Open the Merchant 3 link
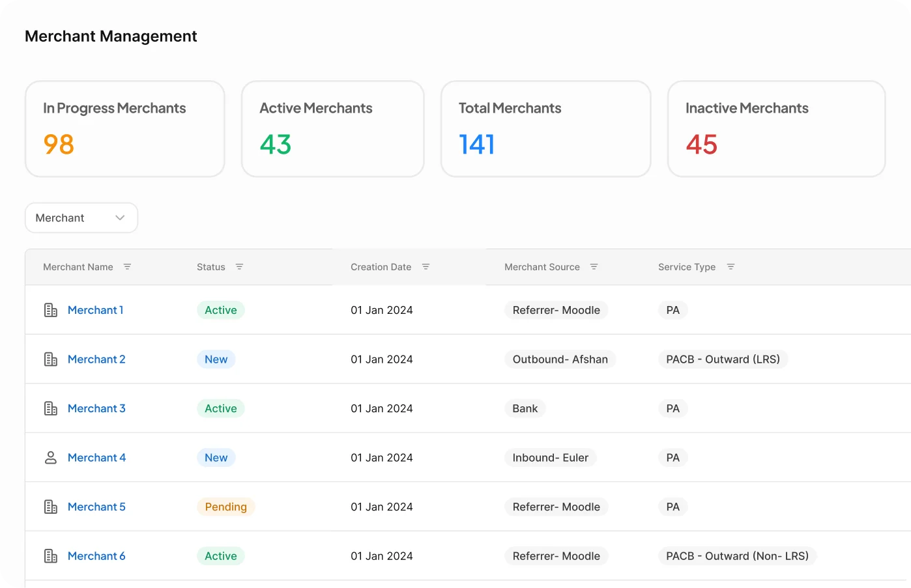911x588 pixels. [96, 408]
